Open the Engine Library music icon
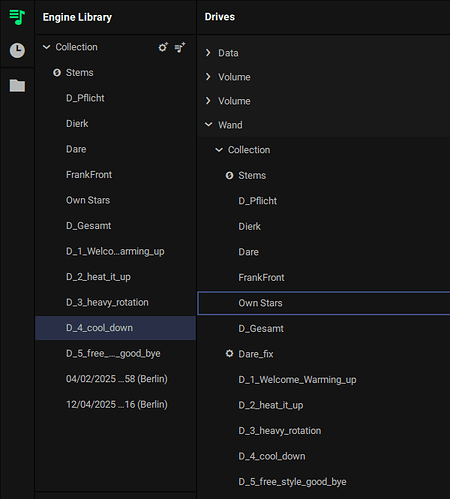 click(x=17, y=17)
